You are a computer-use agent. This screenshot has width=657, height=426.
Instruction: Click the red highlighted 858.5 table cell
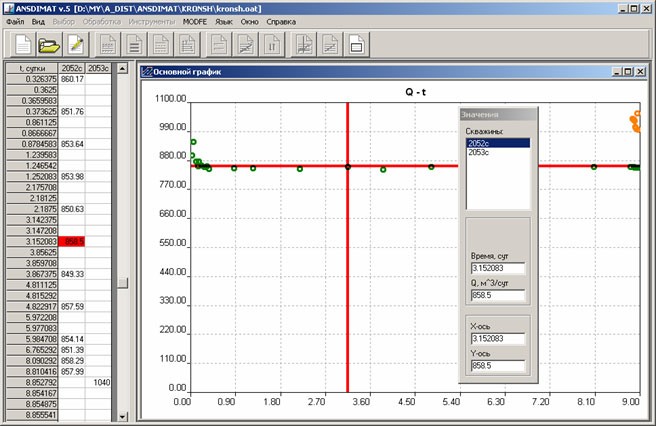pos(72,241)
